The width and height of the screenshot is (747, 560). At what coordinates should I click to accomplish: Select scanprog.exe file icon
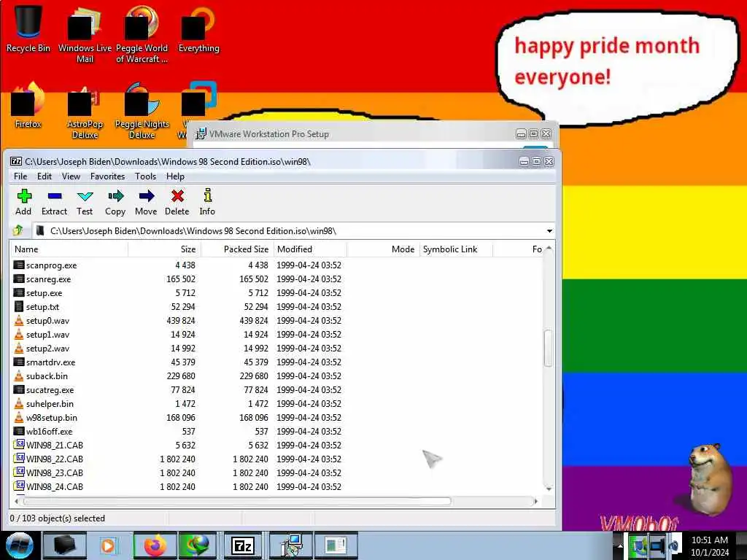click(x=19, y=265)
